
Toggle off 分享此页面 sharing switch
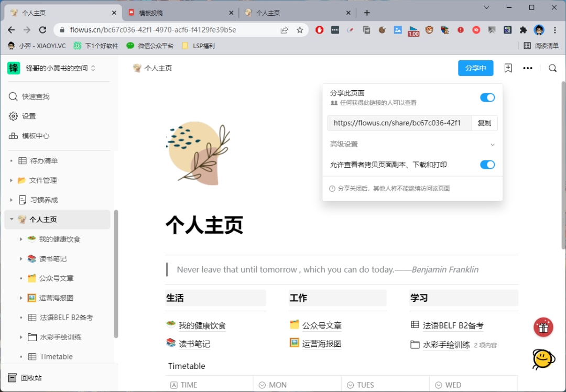(487, 97)
